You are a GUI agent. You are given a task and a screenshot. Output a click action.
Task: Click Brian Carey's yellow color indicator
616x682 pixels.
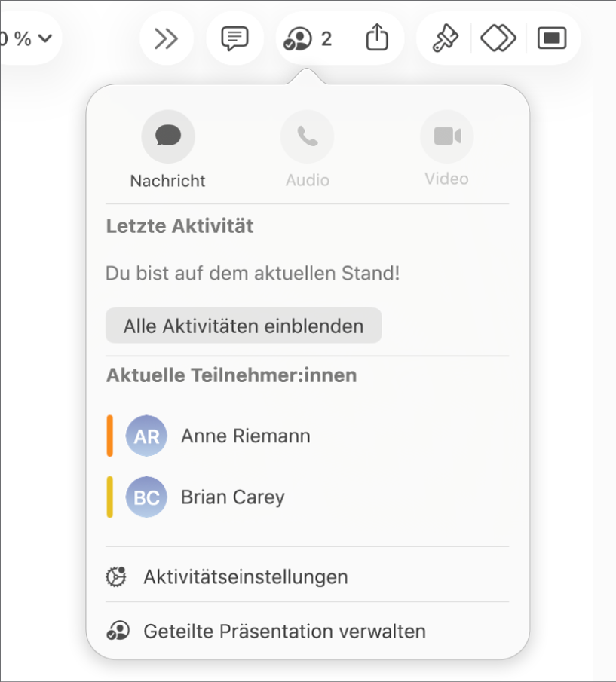[109, 497]
